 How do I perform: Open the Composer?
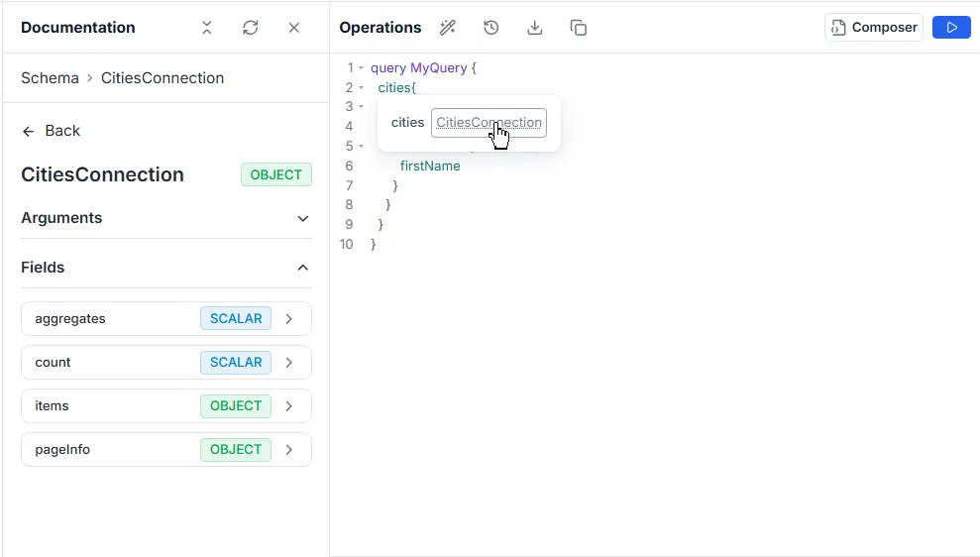tap(874, 28)
